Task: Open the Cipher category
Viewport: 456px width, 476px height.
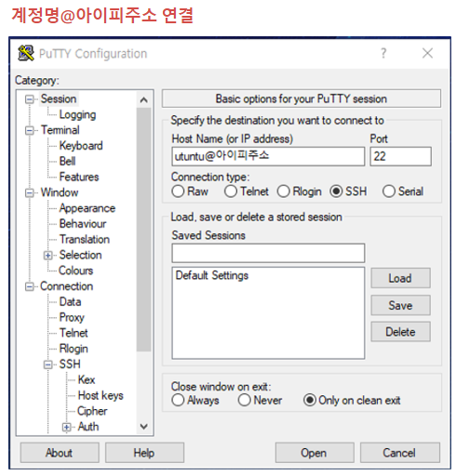Action: click(92, 411)
